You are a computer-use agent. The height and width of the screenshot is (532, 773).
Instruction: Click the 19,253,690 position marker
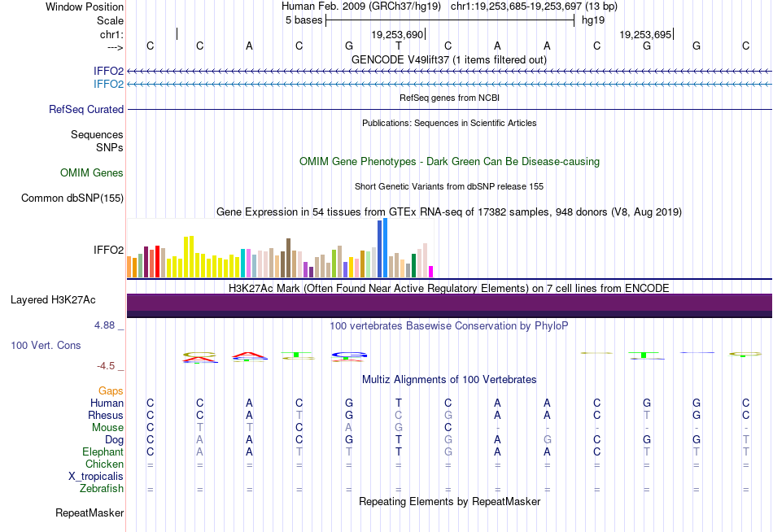(x=397, y=34)
